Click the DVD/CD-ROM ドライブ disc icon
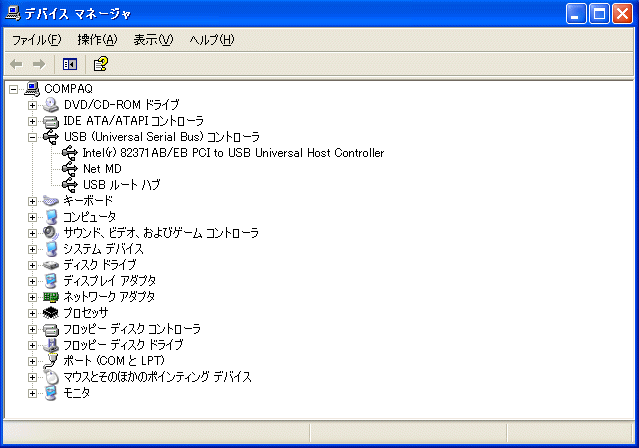The width and height of the screenshot is (639, 448). [51, 105]
